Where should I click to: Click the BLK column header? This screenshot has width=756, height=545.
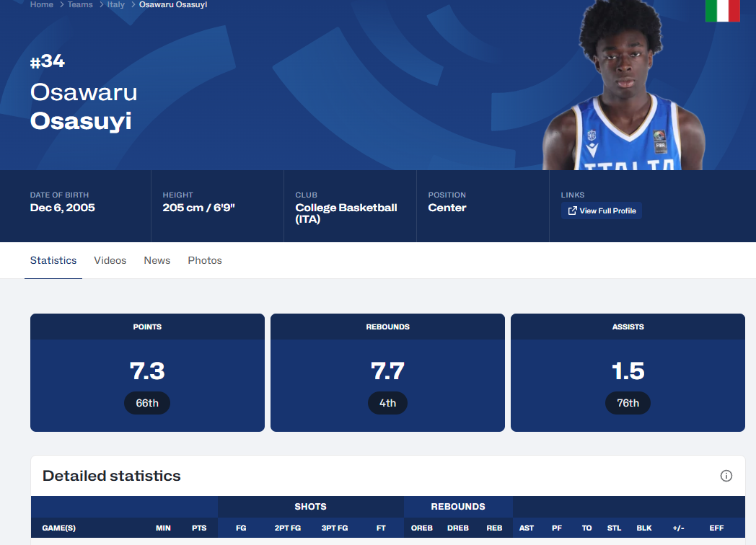tap(644, 528)
